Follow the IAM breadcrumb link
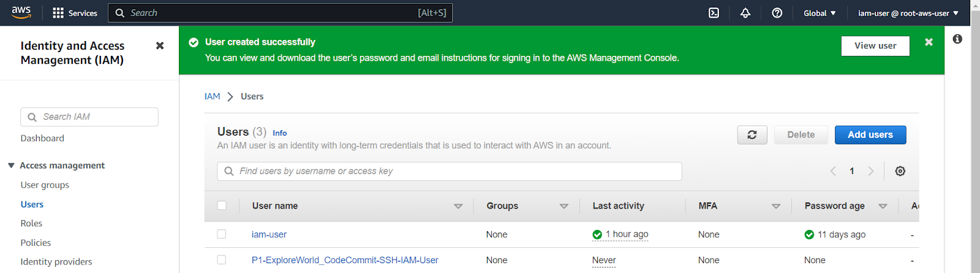The height and width of the screenshot is (273, 980). (212, 96)
